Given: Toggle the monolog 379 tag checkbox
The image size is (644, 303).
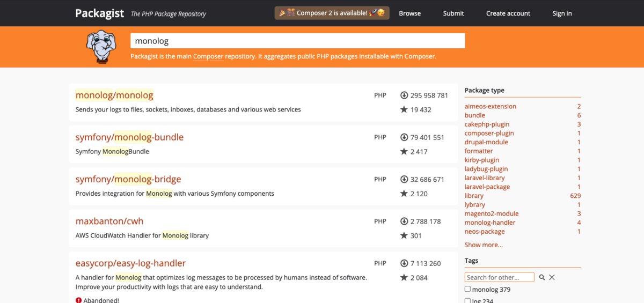Looking at the screenshot, I should pyautogui.click(x=467, y=289).
